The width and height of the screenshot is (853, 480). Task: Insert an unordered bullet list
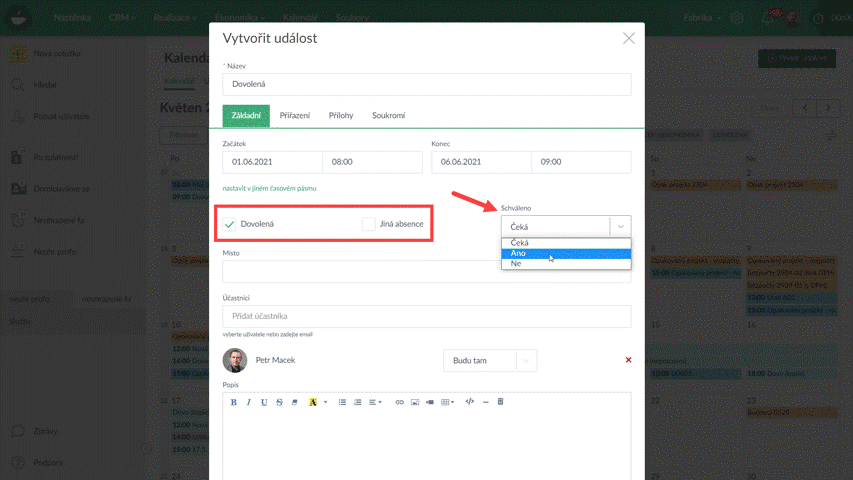tap(342, 402)
